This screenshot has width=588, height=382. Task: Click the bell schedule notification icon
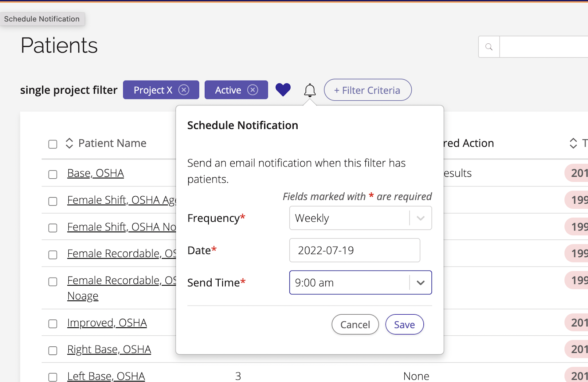click(x=310, y=90)
